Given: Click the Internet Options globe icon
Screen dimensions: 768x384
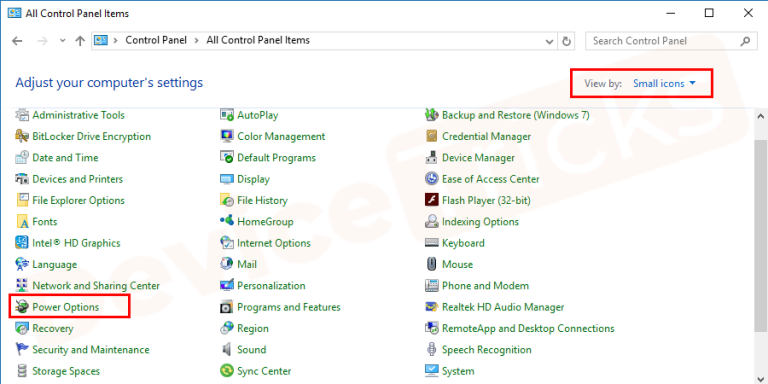Looking at the screenshot, I should [x=227, y=243].
